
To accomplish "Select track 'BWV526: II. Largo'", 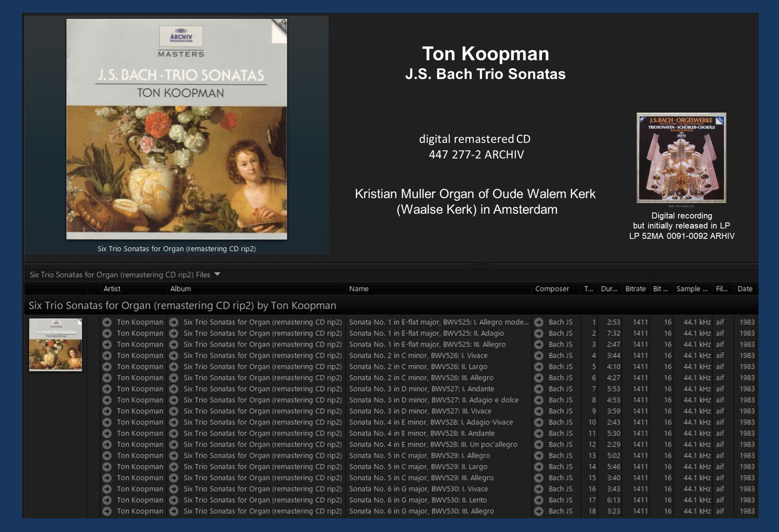I will 418,367.
